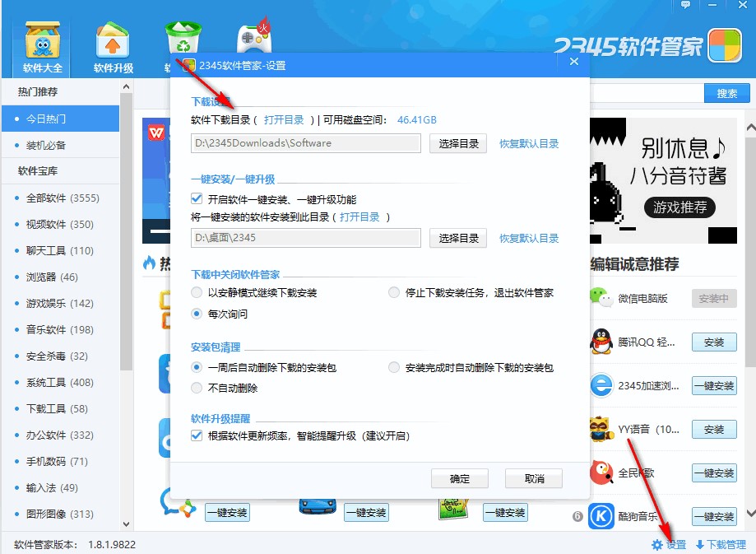The image size is (756, 554).
Task: Click sidebar scroll down arrow
Action: [126, 524]
